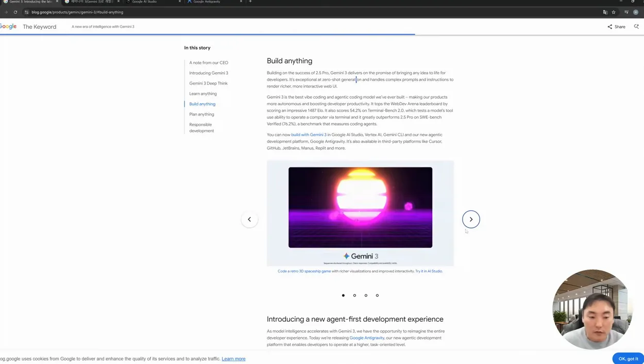This screenshot has height=364, width=644.
Task: Select the second carousel dot indicator
Action: pyautogui.click(x=354, y=295)
